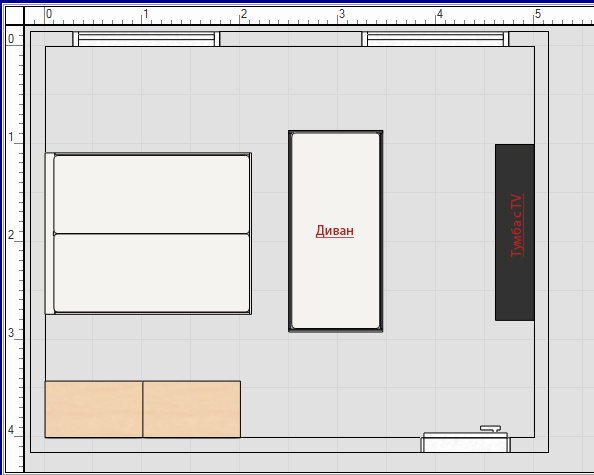Image resolution: width=594 pixels, height=475 pixels.
Task: Click the bed headboard strip
Action: (49, 233)
